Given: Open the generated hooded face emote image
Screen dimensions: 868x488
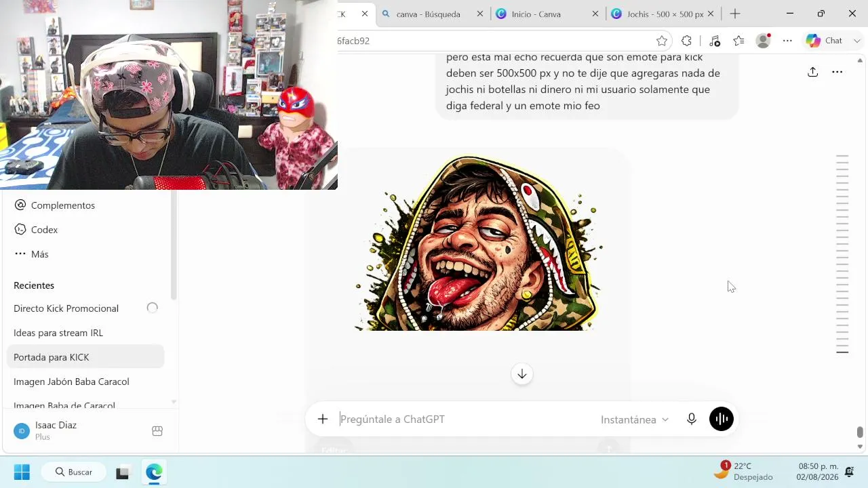Looking at the screenshot, I should (477, 243).
